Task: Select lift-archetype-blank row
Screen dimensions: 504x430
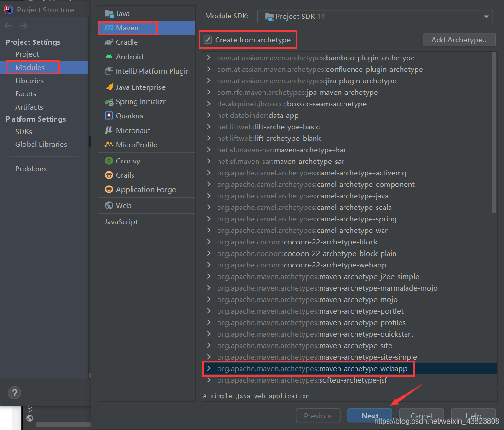Action: 349,138
